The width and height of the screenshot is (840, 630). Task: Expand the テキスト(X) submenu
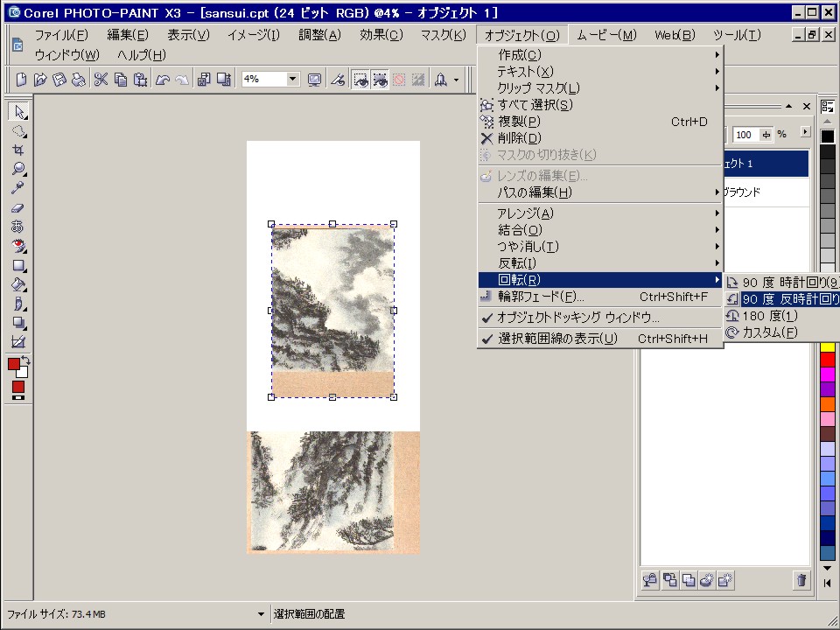(x=600, y=72)
